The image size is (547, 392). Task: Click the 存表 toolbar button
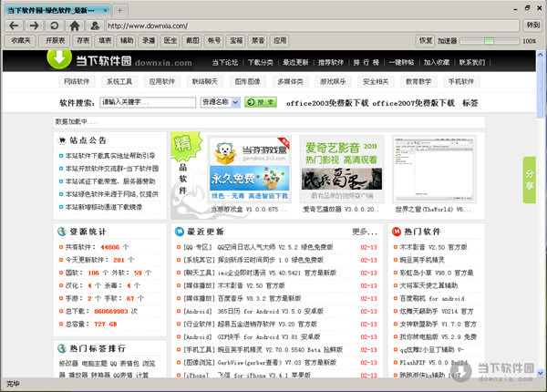click(x=83, y=41)
